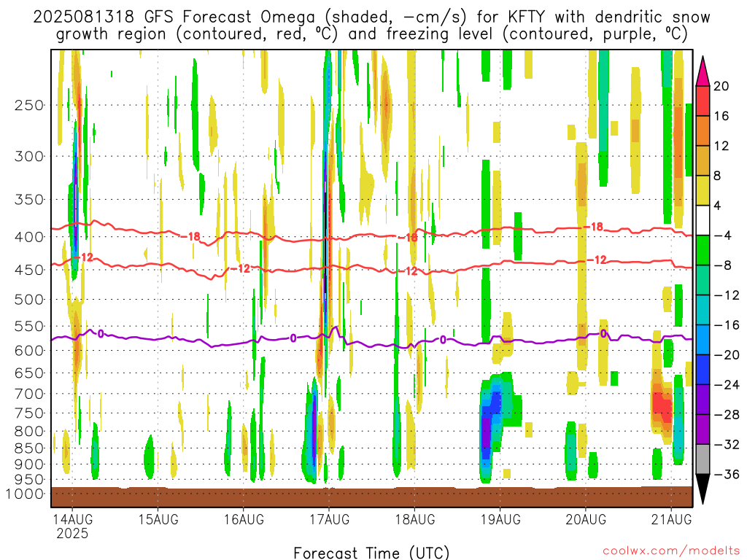The width and height of the screenshot is (747, 560).
Task: Click the 500 pressure level label
Action: (x=29, y=300)
